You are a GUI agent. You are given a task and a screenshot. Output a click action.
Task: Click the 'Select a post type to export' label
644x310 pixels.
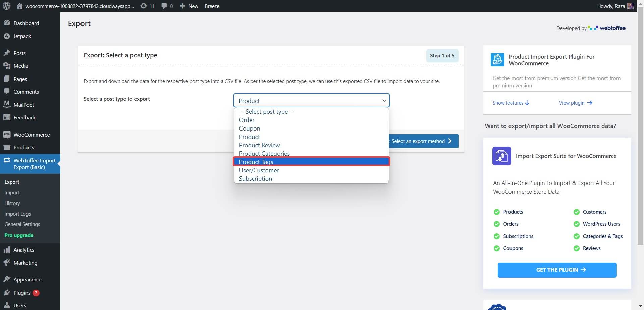coord(117,99)
